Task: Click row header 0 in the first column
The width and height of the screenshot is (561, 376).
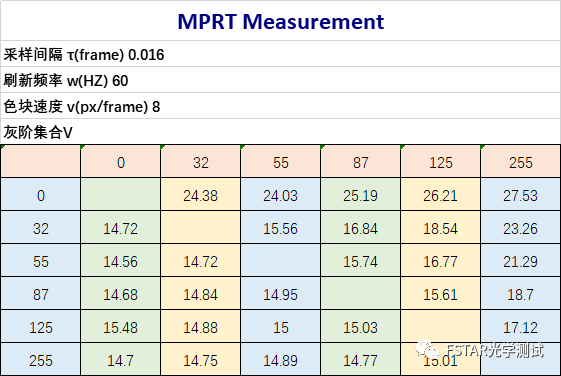Action: 41,195
